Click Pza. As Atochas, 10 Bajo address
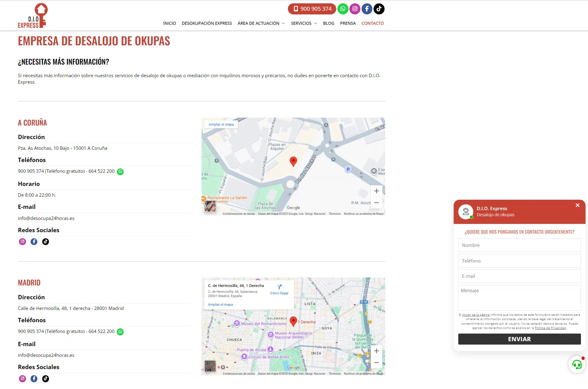The width and height of the screenshot is (588, 389). point(63,148)
